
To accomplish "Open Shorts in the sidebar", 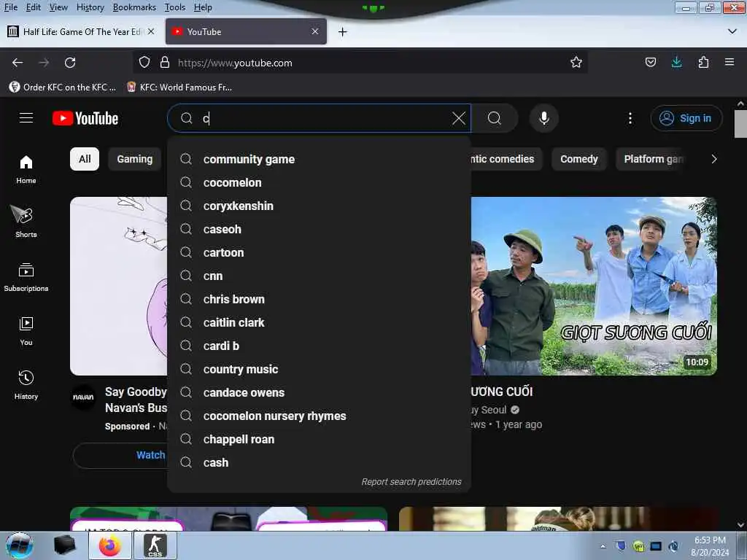I will pos(26,222).
